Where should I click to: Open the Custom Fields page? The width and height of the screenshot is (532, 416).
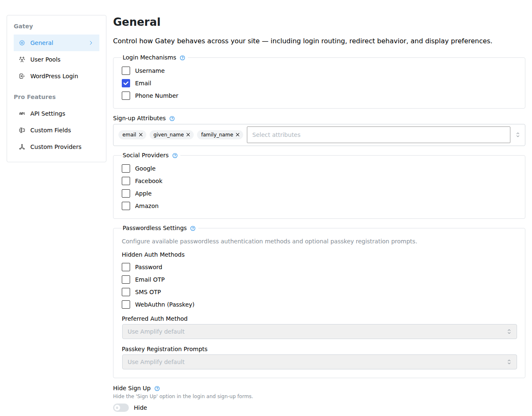[57, 130]
